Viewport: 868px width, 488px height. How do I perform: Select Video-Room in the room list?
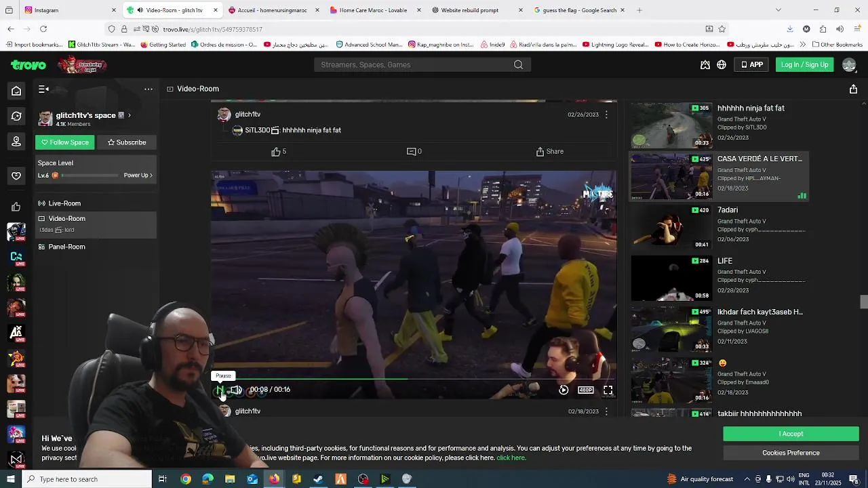pyautogui.click(x=96, y=224)
